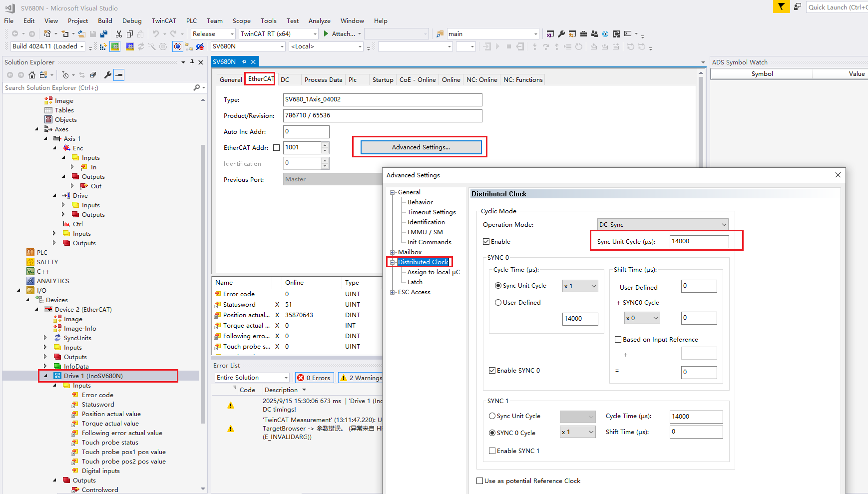Check the Enable SYNC 1 checkbox
868x494 pixels.
(492, 451)
